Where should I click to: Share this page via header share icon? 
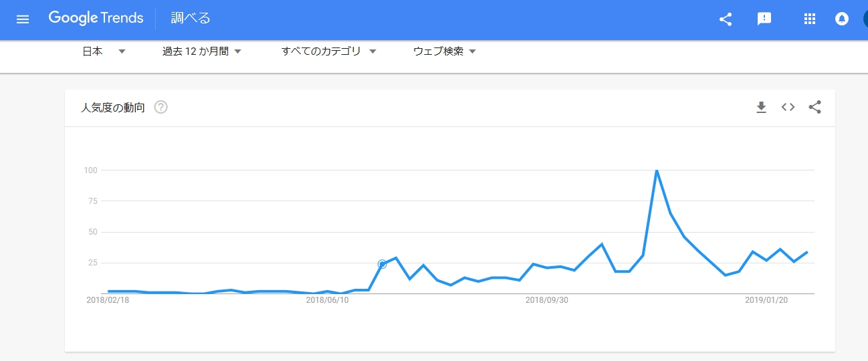(726, 19)
